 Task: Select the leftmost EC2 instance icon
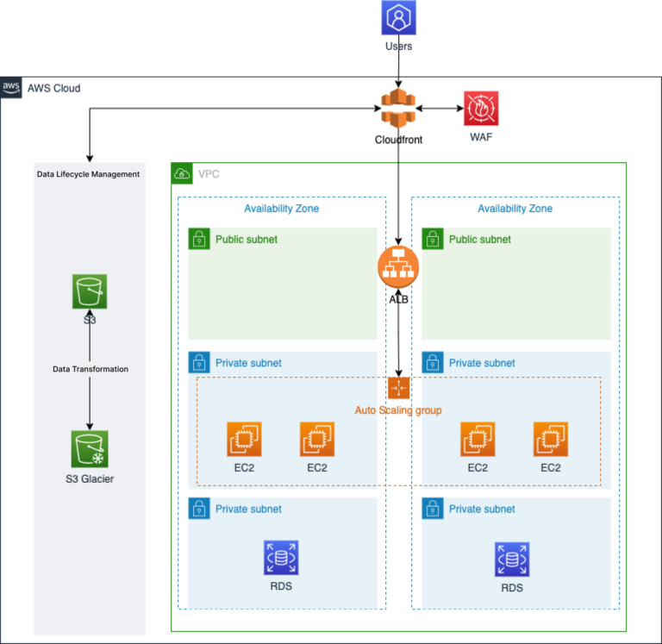point(244,439)
